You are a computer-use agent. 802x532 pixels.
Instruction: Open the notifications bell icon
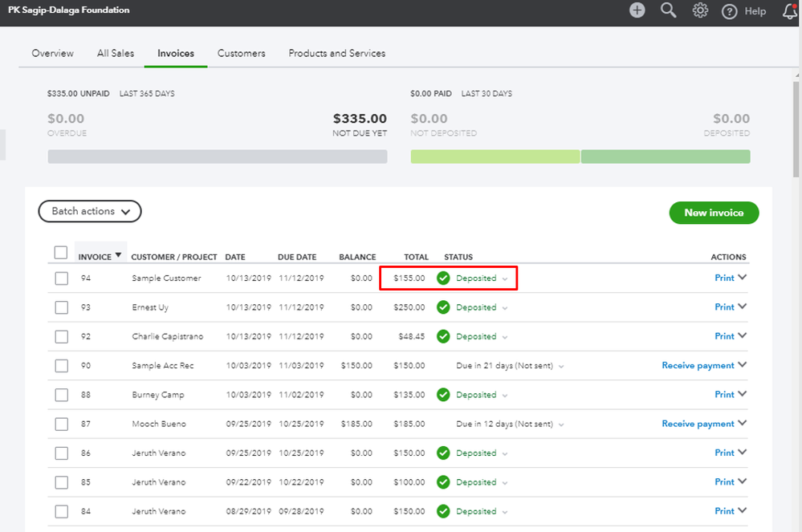(790, 11)
